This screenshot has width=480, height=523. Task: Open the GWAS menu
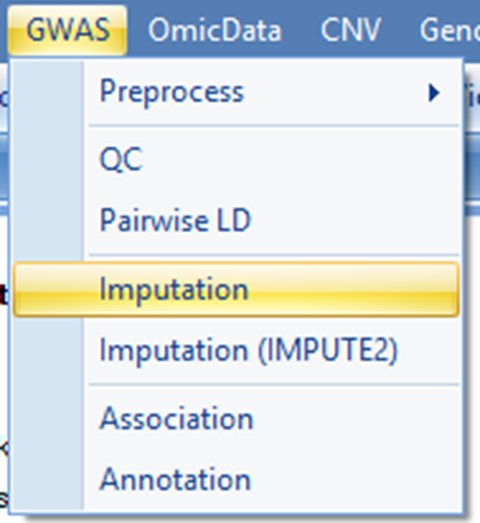(x=68, y=30)
